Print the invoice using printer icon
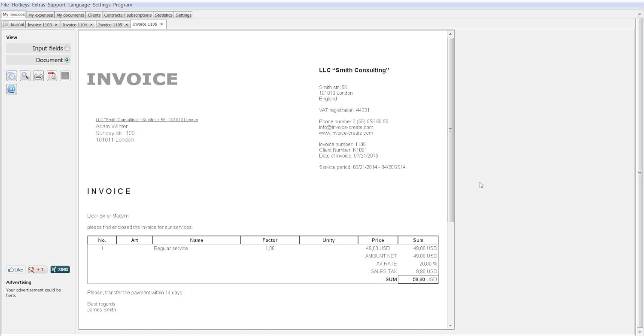 click(39, 76)
